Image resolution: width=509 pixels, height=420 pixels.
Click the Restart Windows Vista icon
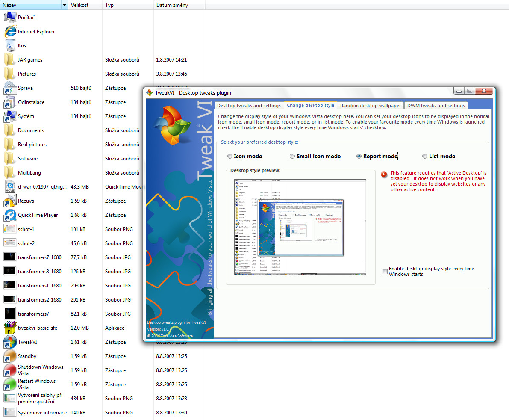coord(10,384)
